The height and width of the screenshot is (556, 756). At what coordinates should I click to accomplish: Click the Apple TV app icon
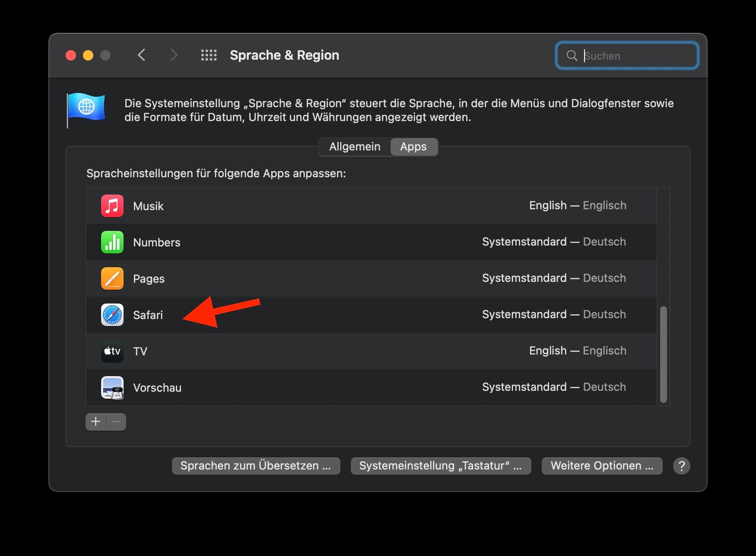(112, 351)
